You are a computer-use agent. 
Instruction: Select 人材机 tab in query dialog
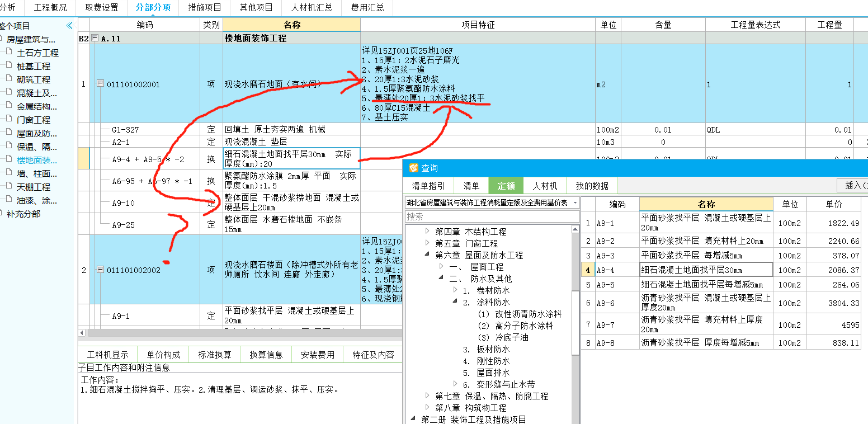pos(545,186)
